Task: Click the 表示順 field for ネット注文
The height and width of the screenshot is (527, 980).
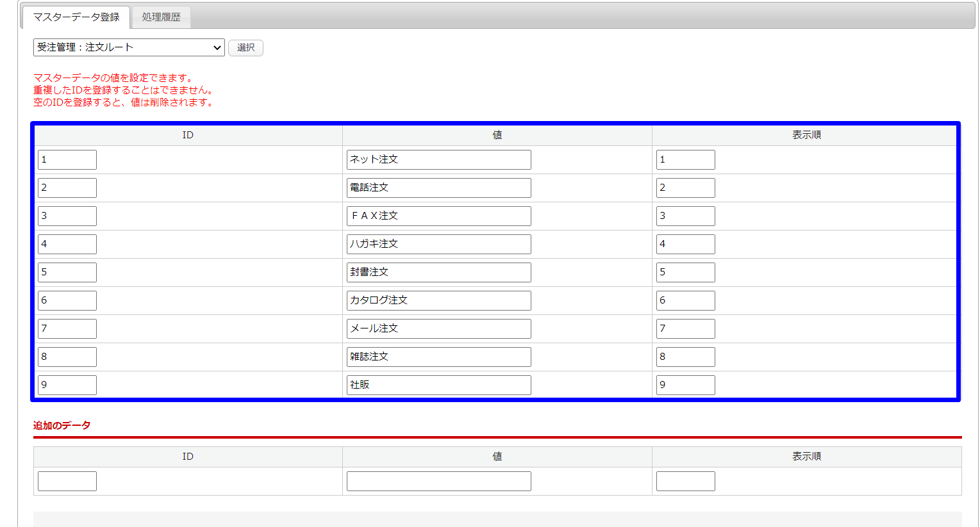Action: pos(685,160)
